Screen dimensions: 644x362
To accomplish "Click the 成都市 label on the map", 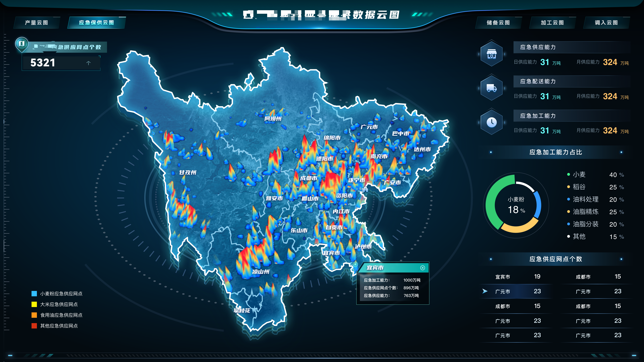I will (309, 178).
